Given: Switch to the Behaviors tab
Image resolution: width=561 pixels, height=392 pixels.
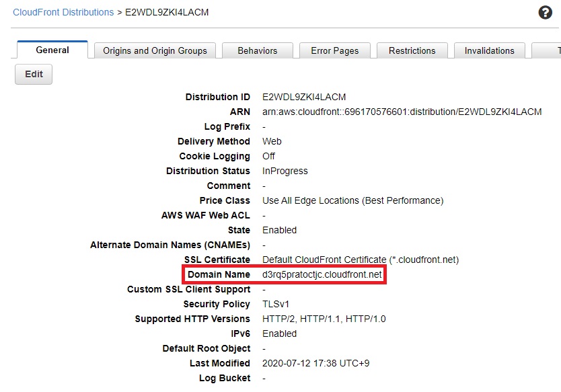Looking at the screenshot, I should click(257, 50).
